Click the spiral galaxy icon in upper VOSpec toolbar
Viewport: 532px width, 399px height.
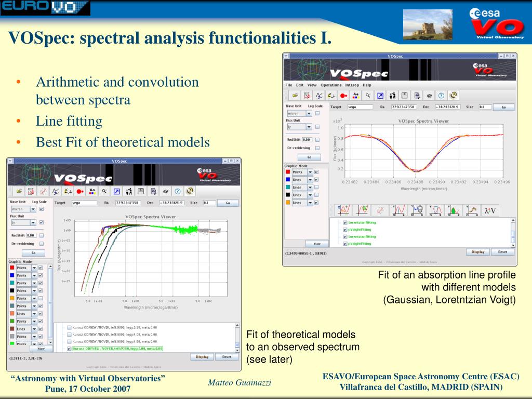453,96
